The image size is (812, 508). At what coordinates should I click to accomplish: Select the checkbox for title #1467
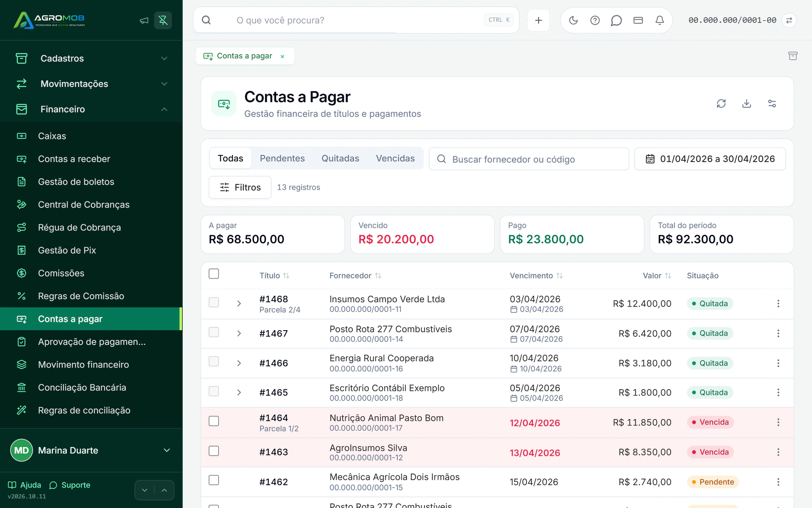[214, 332]
